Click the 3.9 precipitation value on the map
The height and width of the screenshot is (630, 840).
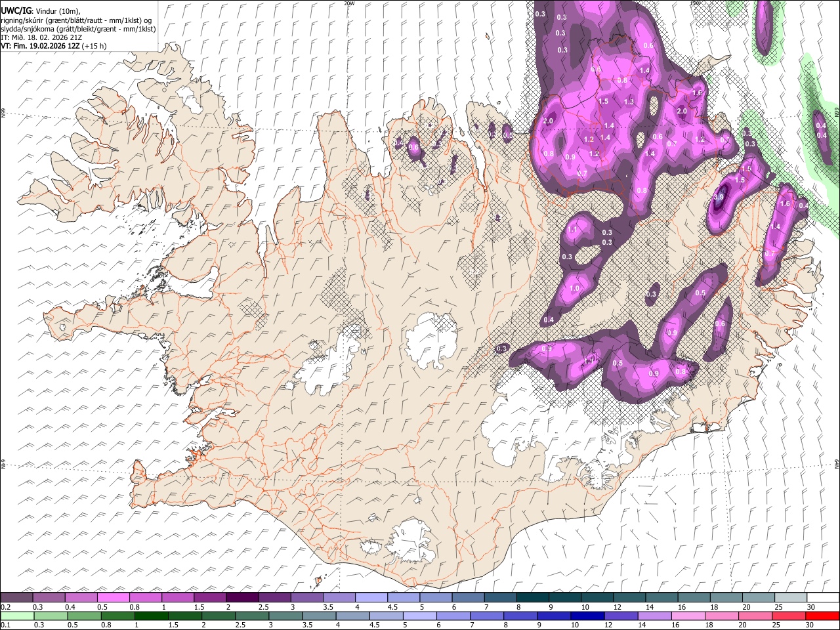point(719,197)
